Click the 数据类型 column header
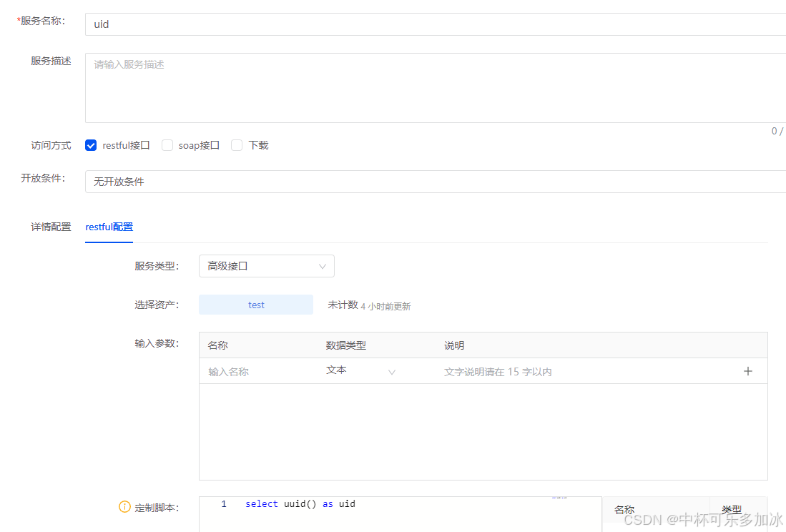 click(x=346, y=345)
